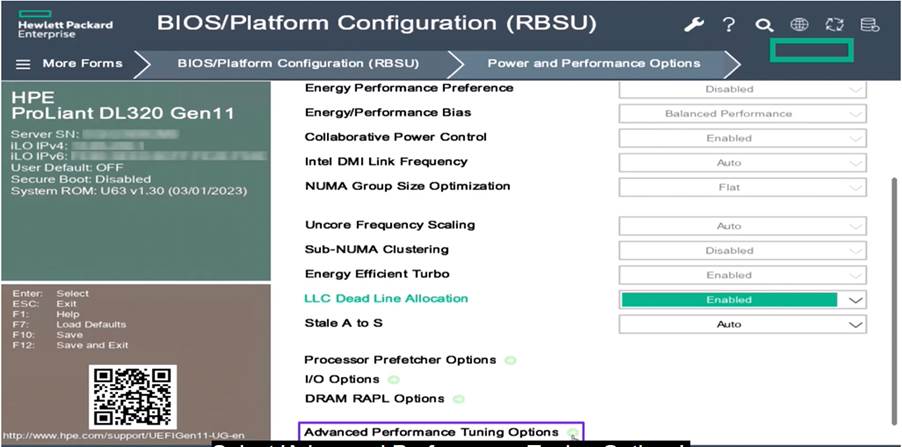
Task: Open the Stale A to S dropdown
Action: coord(743,324)
